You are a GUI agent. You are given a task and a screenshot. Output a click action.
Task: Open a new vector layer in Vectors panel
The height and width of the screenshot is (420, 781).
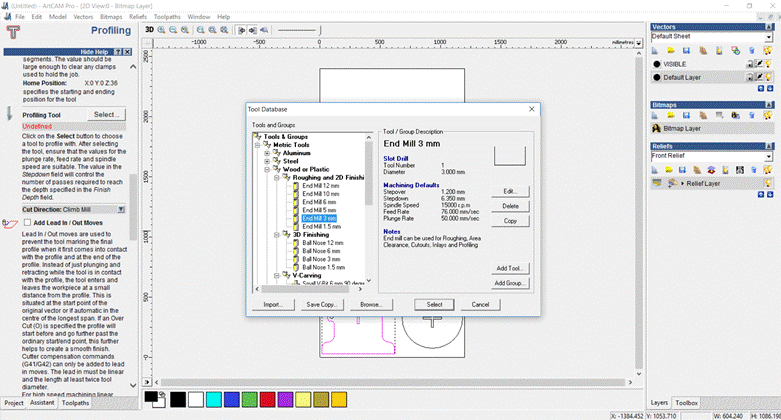pyautogui.click(x=655, y=51)
